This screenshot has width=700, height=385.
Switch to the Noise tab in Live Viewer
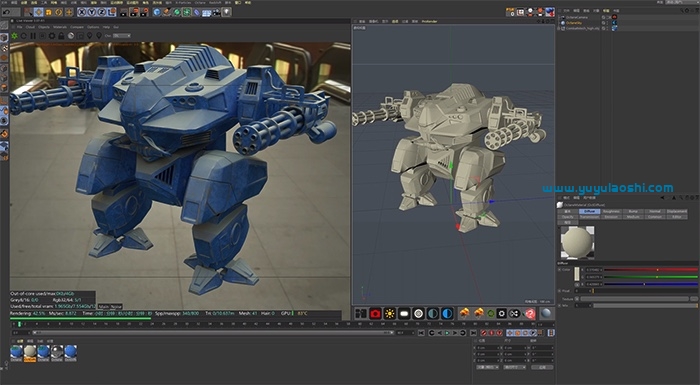tap(117, 307)
